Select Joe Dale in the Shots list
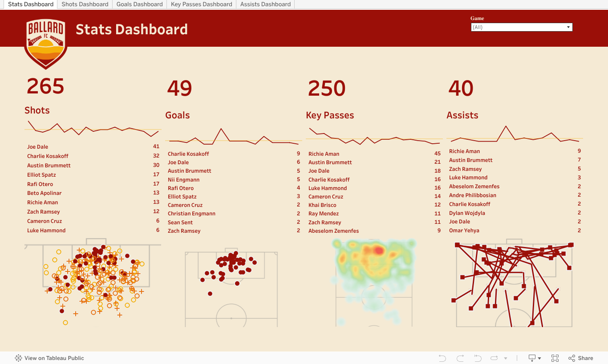Screen dimensions: 608x364 tap(38, 147)
